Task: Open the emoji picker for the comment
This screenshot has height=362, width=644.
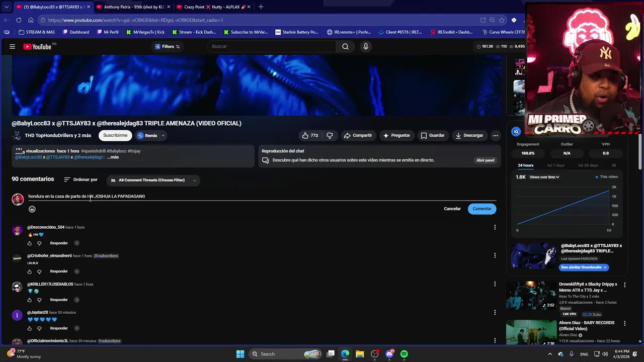Action: [x=32, y=209]
